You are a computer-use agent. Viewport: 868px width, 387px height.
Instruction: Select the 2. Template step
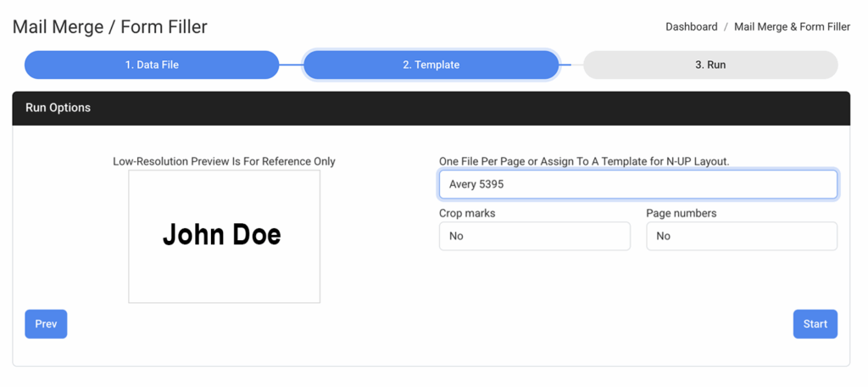coord(431,64)
